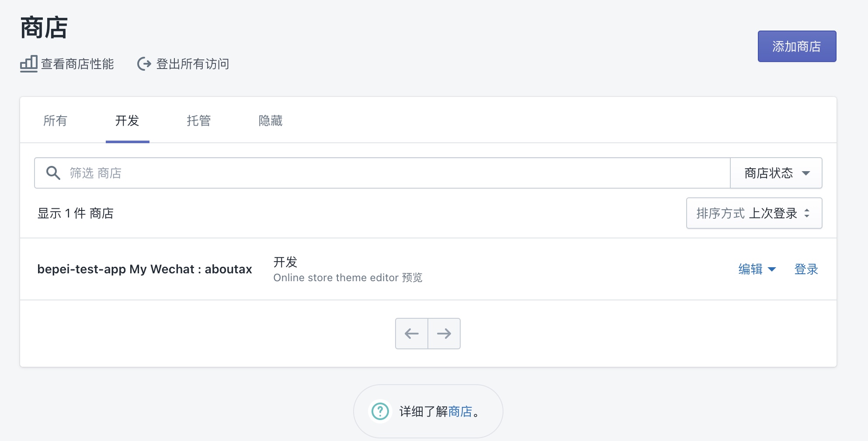
Task: Expand the 编辑 dropdown for bepei-test-app
Action: [x=757, y=269]
